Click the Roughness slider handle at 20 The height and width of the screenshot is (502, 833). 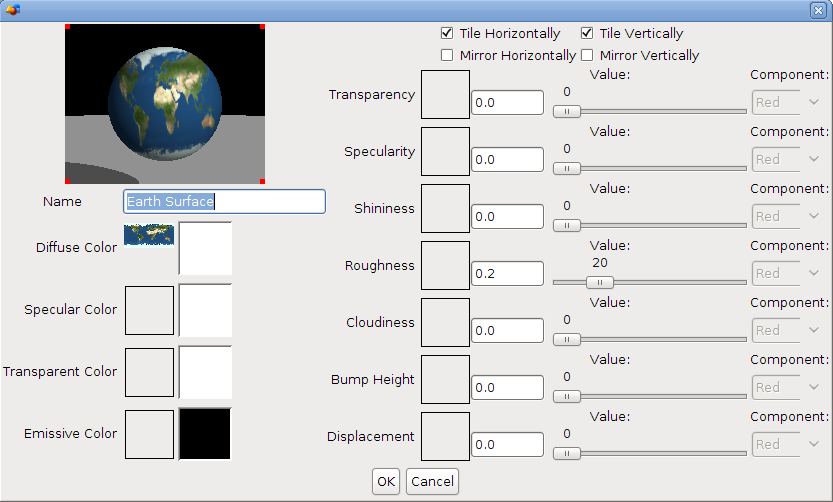tap(600, 283)
